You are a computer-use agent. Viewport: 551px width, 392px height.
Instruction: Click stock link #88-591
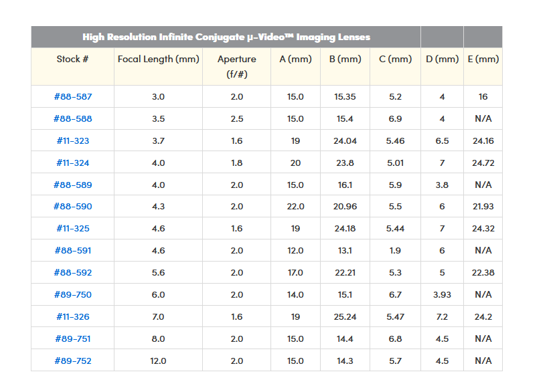coord(73,251)
